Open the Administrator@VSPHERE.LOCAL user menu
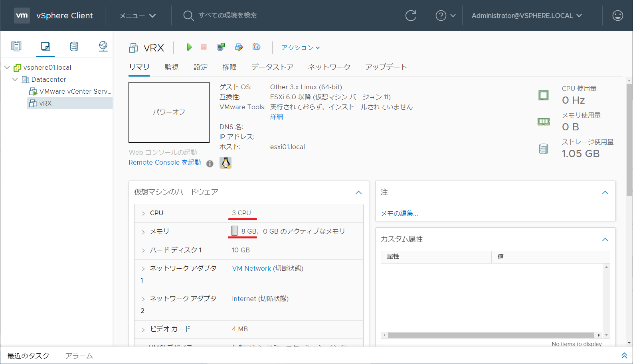Screen dimensions: 633x364 point(527,16)
